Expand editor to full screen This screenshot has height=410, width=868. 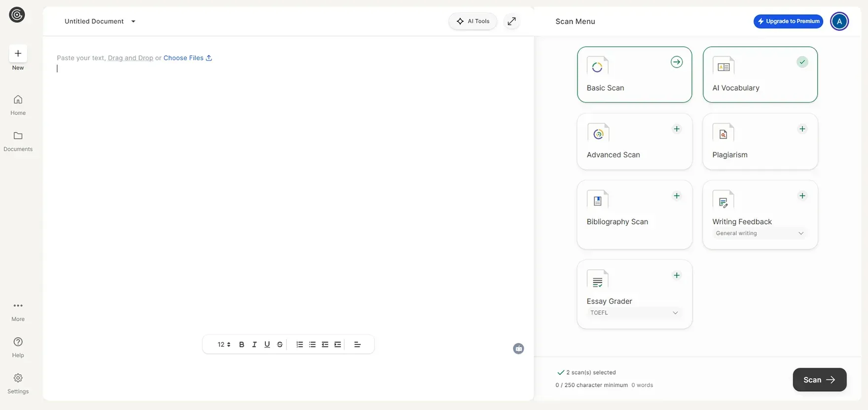click(x=512, y=21)
